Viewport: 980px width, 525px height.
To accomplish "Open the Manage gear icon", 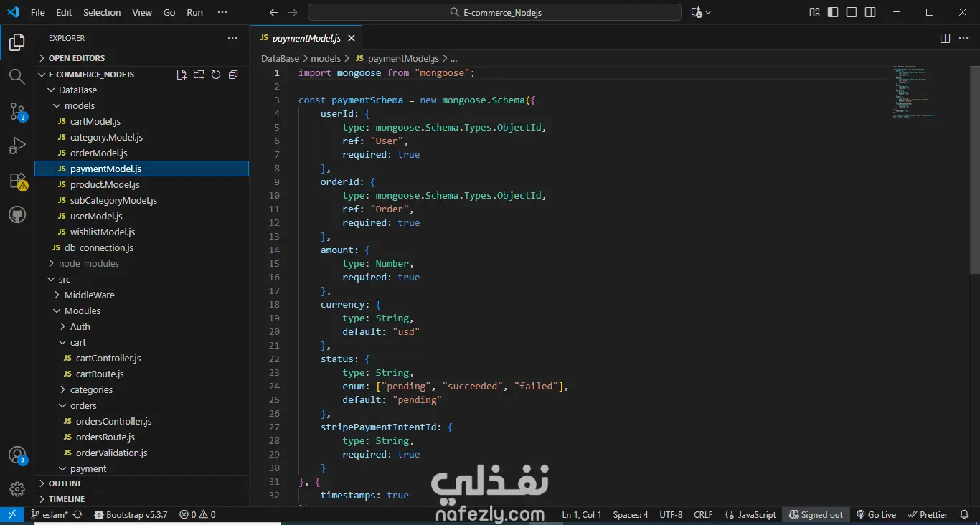I will coord(17,489).
